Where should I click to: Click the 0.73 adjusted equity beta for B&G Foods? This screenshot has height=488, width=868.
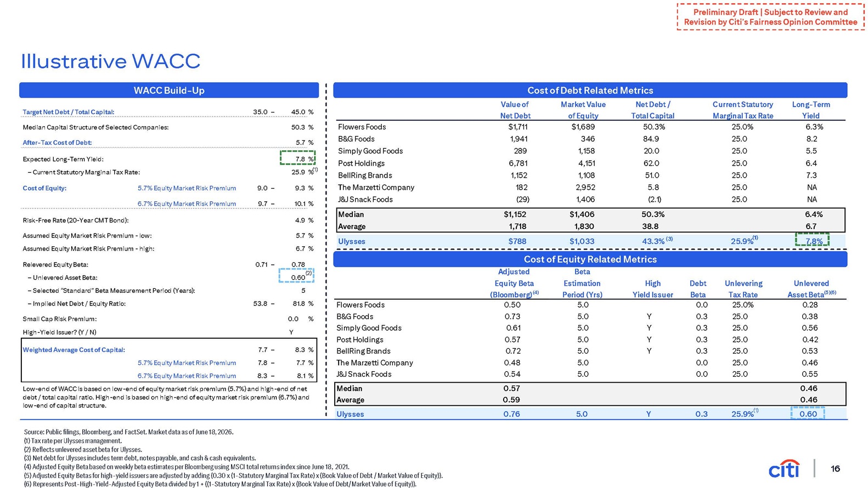point(512,317)
